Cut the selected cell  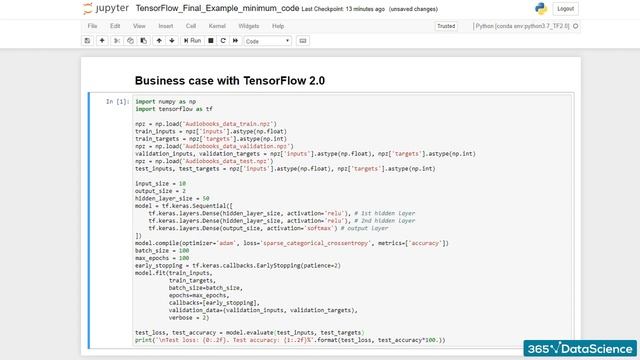pos(117,41)
